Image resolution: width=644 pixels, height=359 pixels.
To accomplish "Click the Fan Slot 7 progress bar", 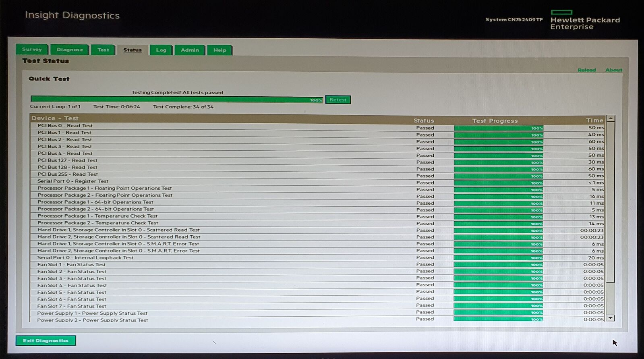I will click(498, 306).
